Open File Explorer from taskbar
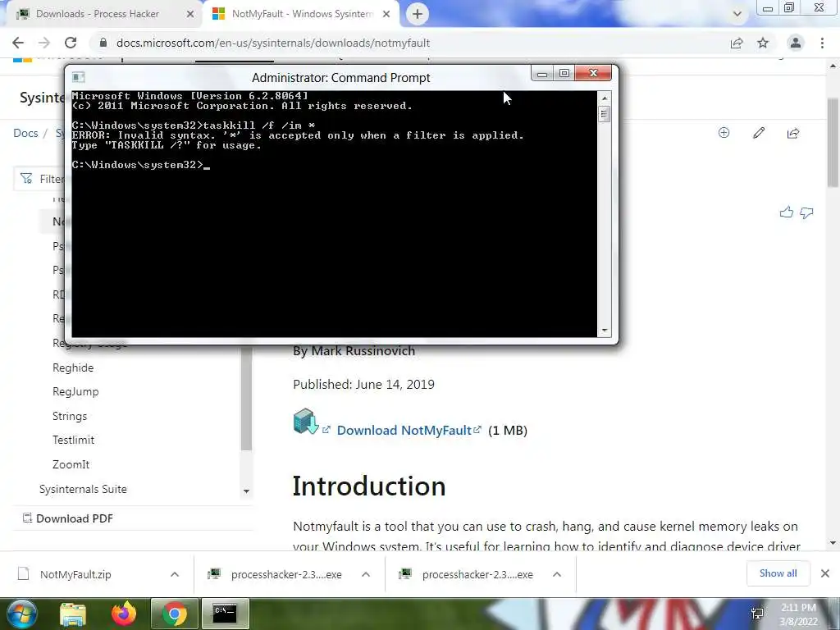Viewport: 840px width, 630px height. [73, 614]
